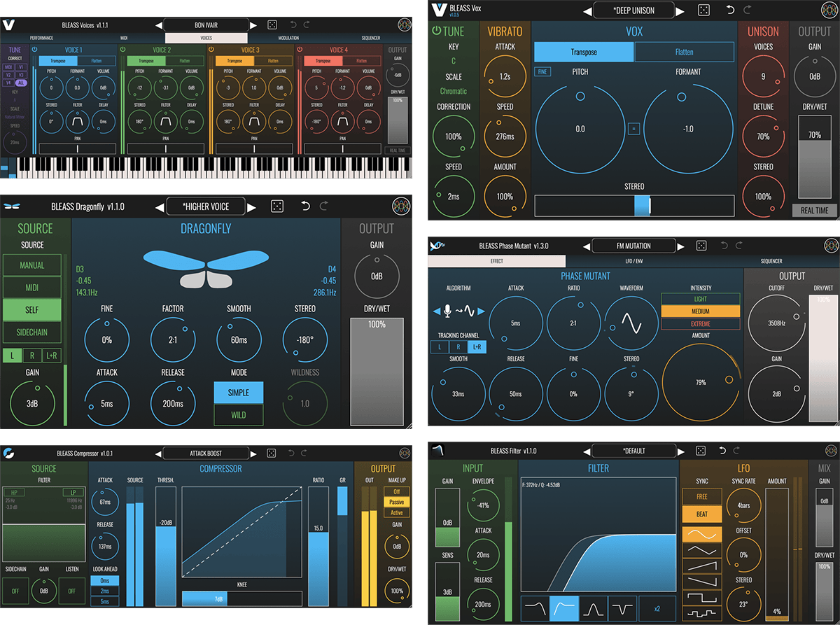
Task: Toggle VOICE 2 power in BLEASS Voices
Action: click(123, 50)
